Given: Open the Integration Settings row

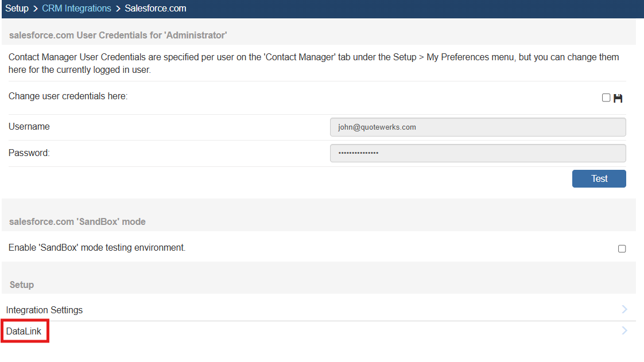Looking at the screenshot, I should [x=44, y=310].
